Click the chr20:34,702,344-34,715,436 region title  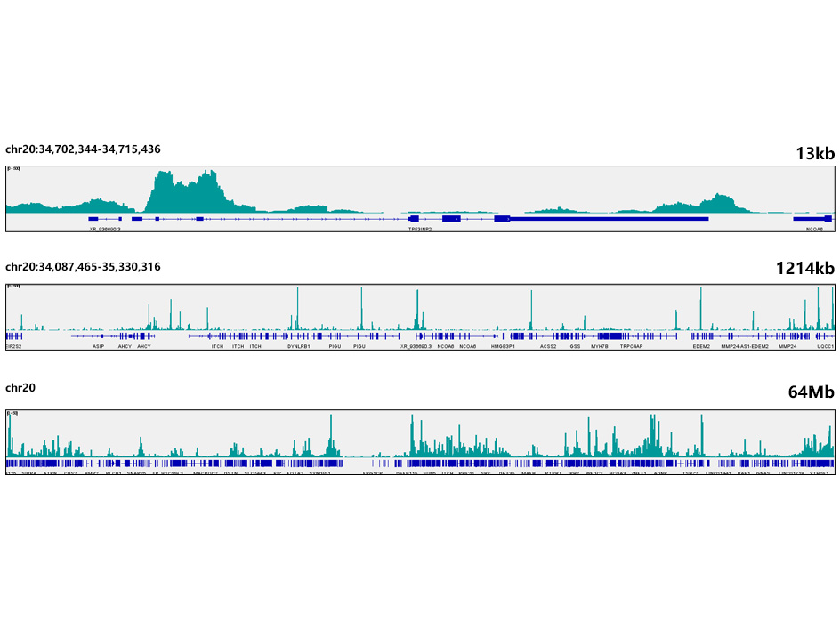83,149
